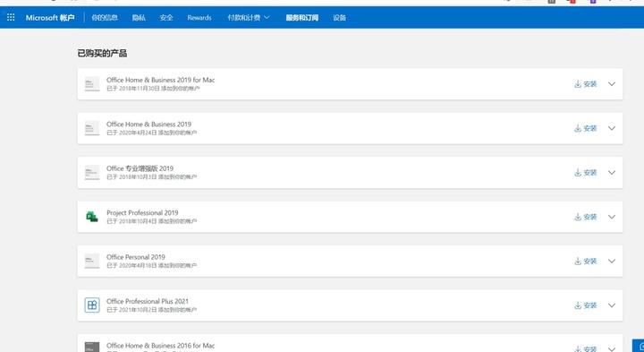Click the title Office Home & Business 2019 for Mac
This screenshot has height=352, width=644.
point(161,81)
